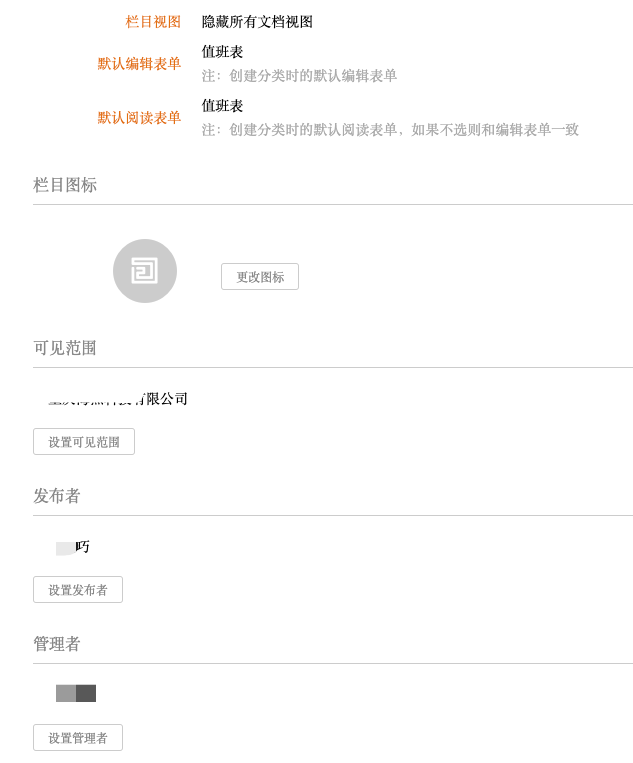The width and height of the screenshot is (633, 763).
Task: Click the 默认阅读表单 label
Action: 139,118
